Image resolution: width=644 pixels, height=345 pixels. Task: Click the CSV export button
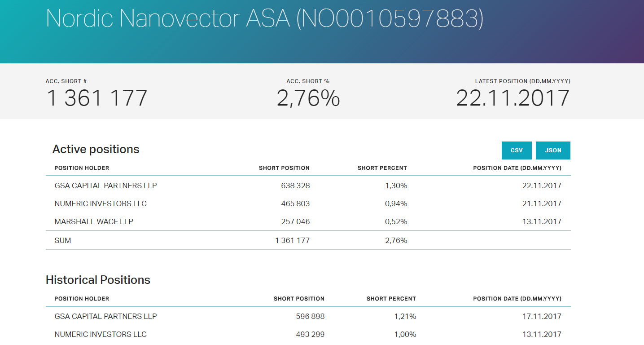point(516,150)
